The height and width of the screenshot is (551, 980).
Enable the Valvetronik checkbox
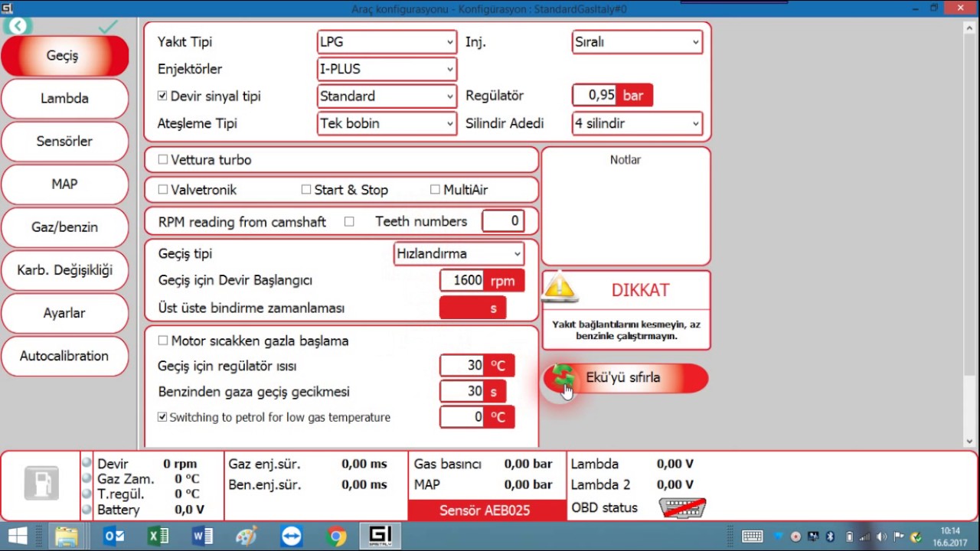pyautogui.click(x=162, y=190)
